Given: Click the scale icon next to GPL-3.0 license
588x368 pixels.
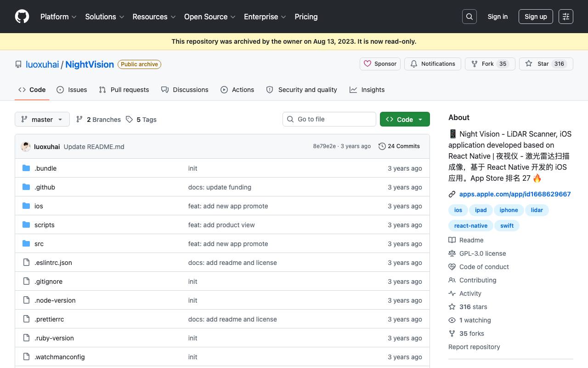Looking at the screenshot, I should click(452, 253).
